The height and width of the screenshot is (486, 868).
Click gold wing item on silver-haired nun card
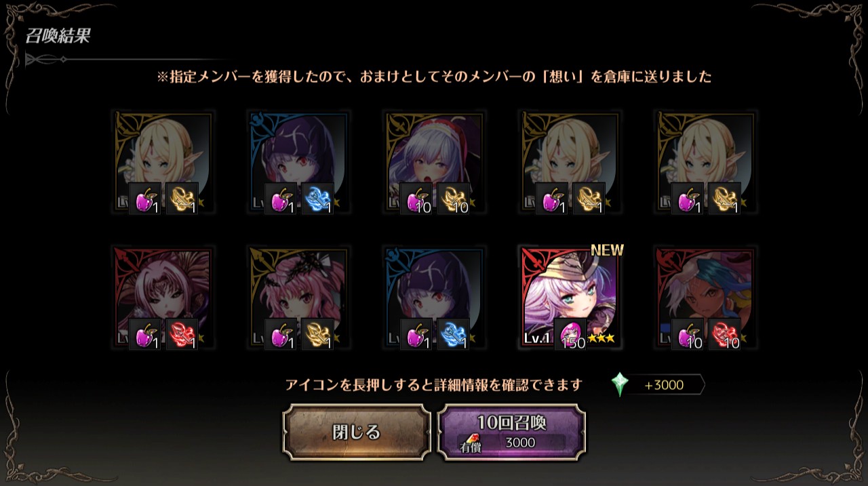[x=453, y=199]
